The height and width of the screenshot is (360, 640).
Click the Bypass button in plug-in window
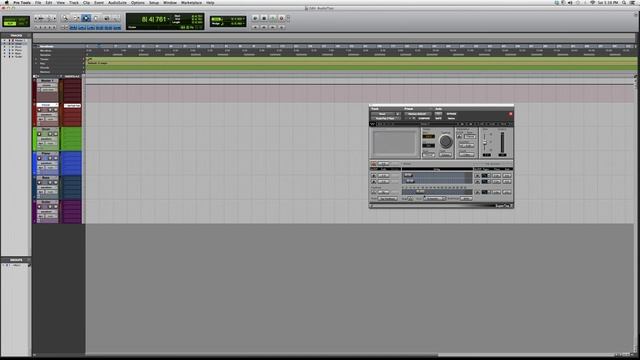tap(451, 114)
